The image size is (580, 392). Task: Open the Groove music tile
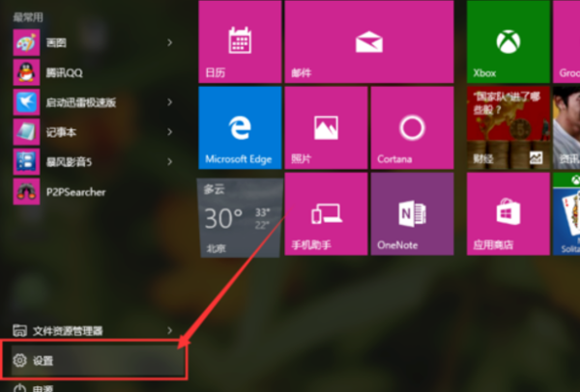tap(566, 42)
